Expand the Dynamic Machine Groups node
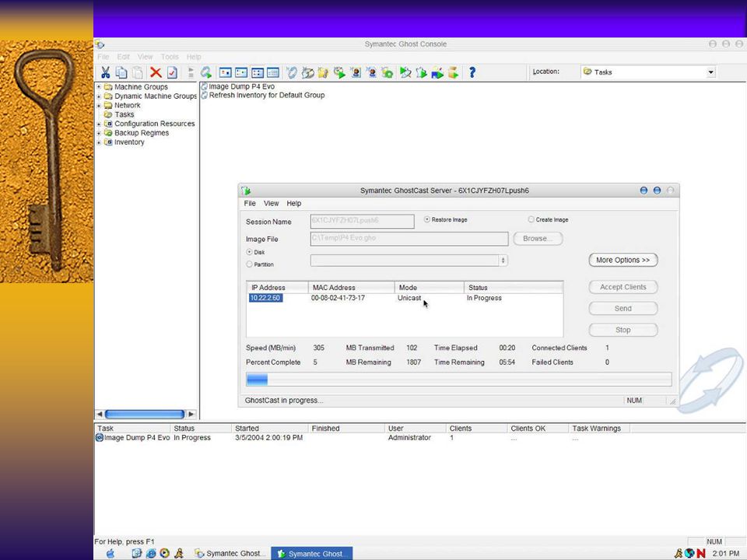Image resolution: width=747 pixels, height=560 pixels. [99, 96]
